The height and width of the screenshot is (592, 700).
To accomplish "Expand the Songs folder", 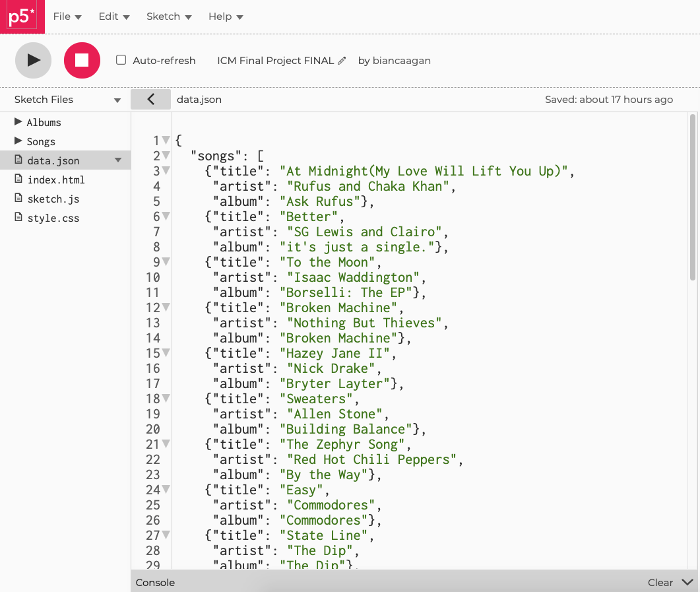I will pyautogui.click(x=18, y=141).
